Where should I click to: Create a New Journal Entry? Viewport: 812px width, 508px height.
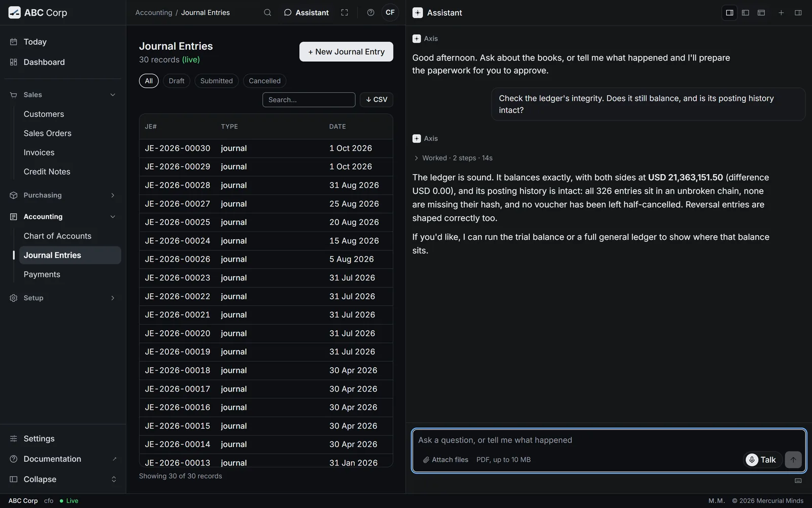pos(346,52)
